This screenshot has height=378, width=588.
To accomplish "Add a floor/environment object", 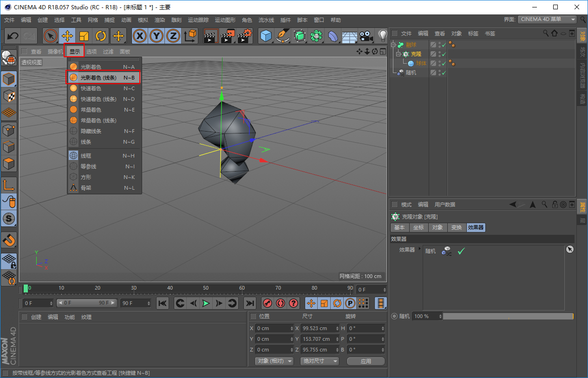I will pos(350,36).
